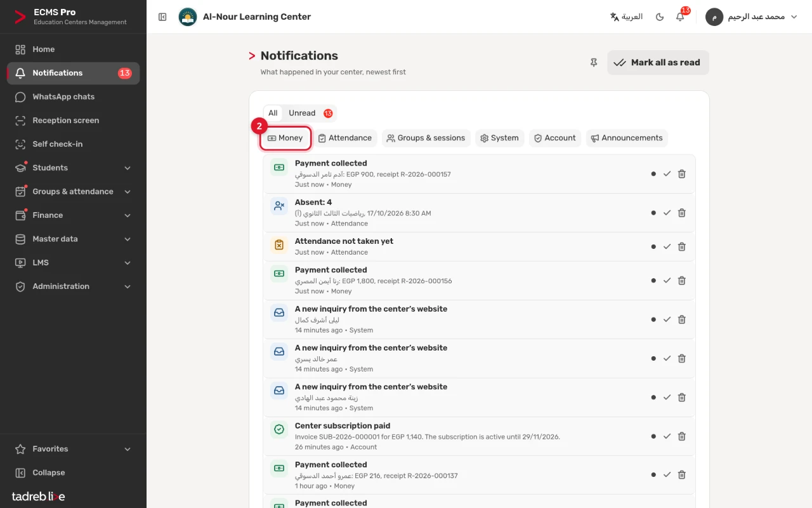Toggle unread dot on Center subscription paid
This screenshot has width=812, height=508.
[x=653, y=436]
